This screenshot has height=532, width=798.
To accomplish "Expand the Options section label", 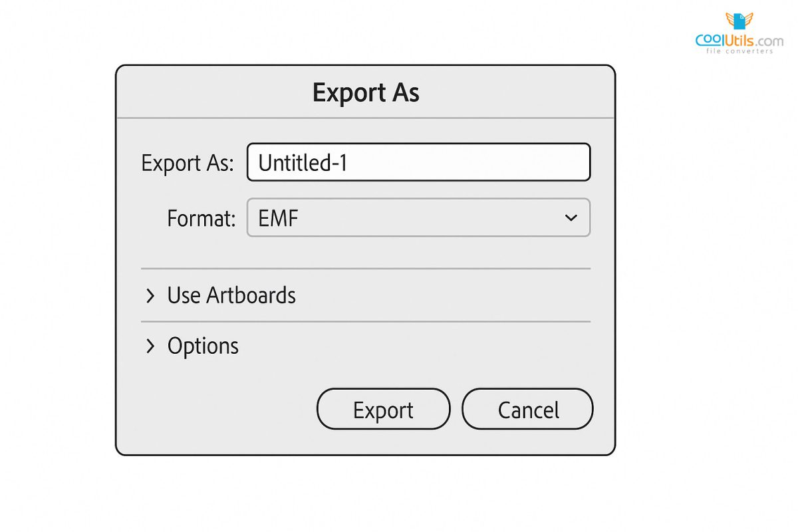I will tap(203, 346).
